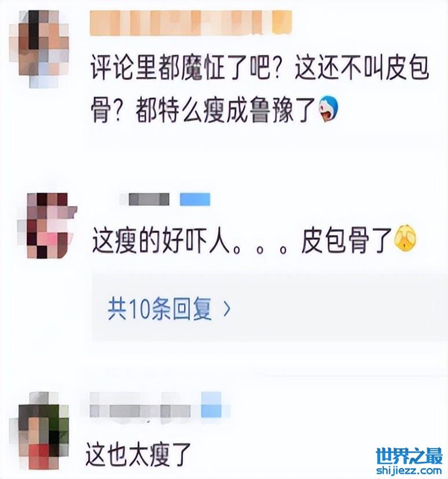Open first commenter's pixelated avatar
The height and width of the screenshot is (479, 448).
(39, 49)
